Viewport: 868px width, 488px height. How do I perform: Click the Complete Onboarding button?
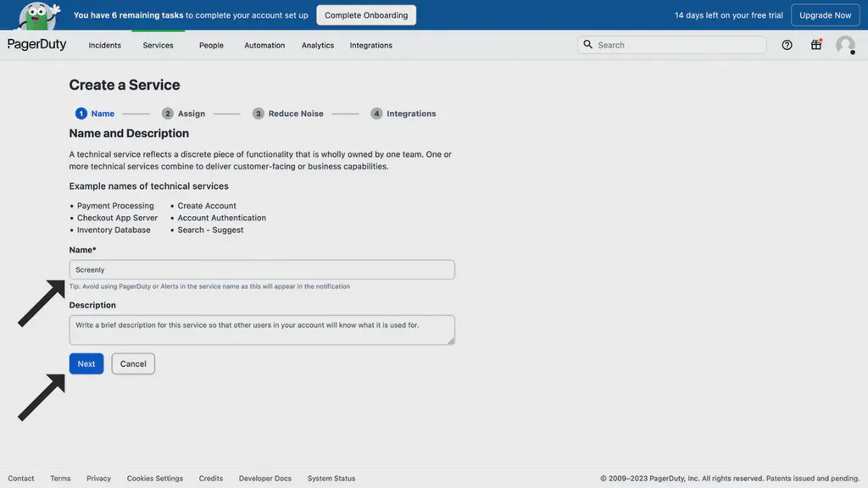365,14
